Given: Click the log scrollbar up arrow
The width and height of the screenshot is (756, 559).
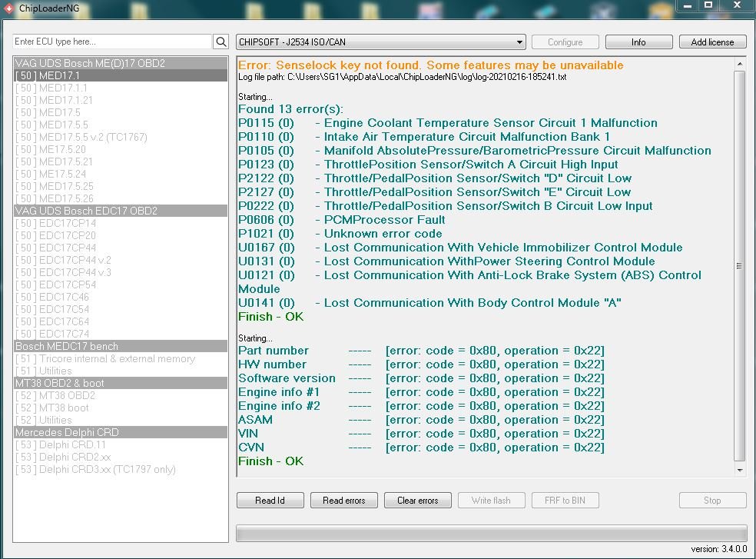Looking at the screenshot, I should (741, 63).
